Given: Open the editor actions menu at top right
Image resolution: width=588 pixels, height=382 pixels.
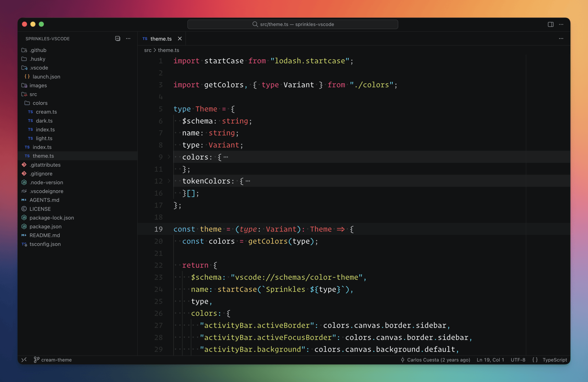Looking at the screenshot, I should point(561,38).
